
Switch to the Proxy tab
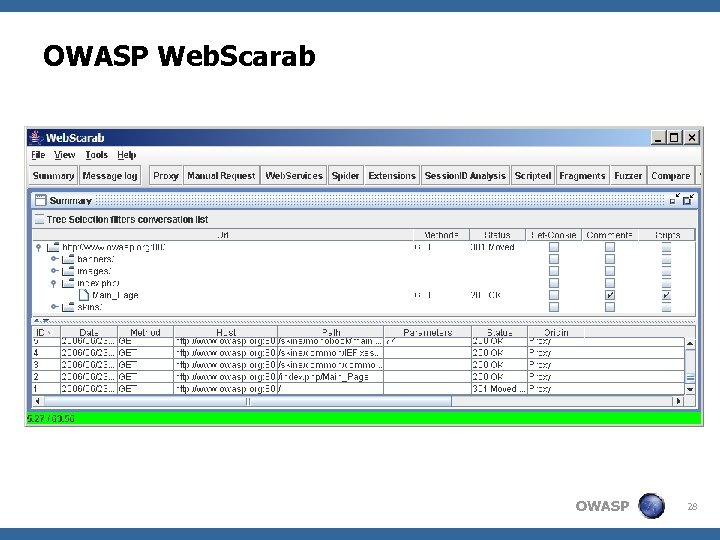pos(166,176)
